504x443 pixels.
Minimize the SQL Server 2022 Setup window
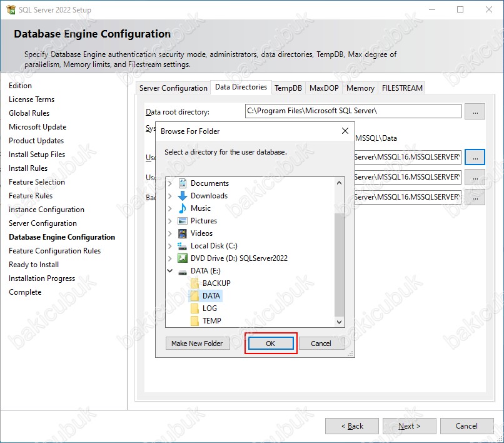[432, 9]
